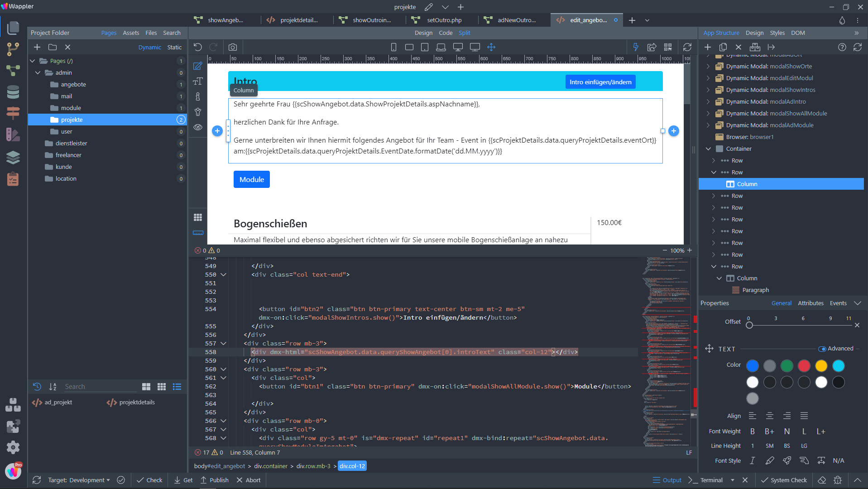Choose the red text color swatch
The image size is (868, 489).
coord(804,365)
